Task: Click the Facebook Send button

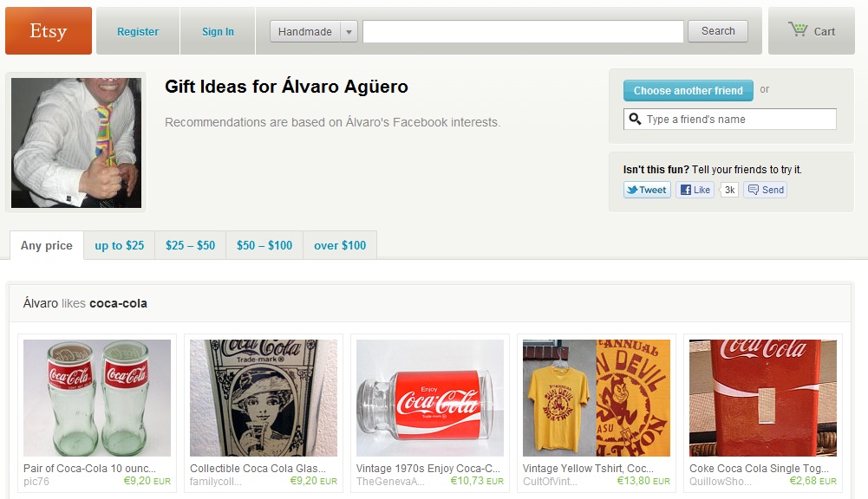Action: pyautogui.click(x=765, y=190)
